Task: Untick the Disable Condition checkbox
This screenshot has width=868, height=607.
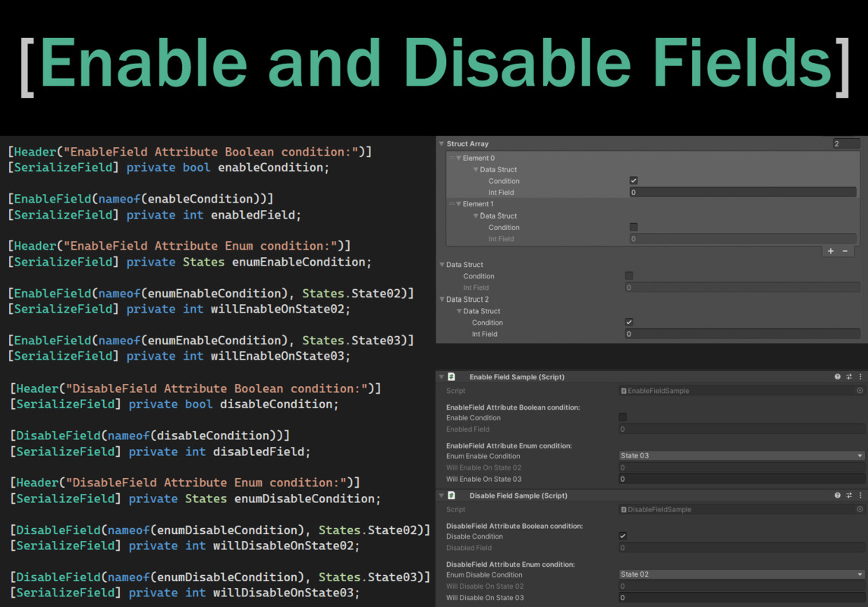Action: point(623,536)
